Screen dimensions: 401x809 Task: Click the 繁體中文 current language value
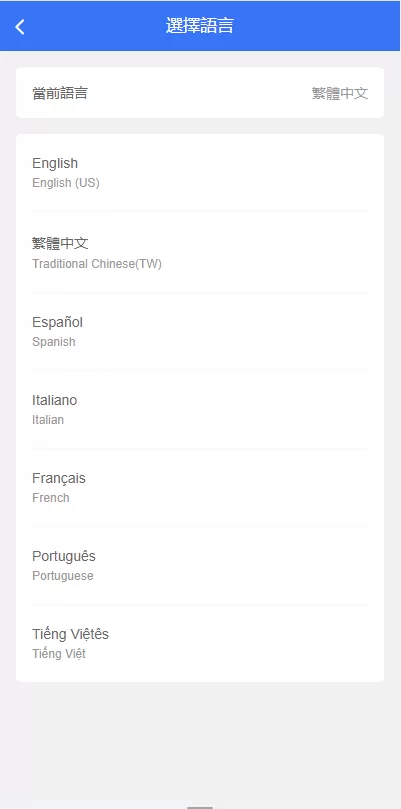(340, 93)
